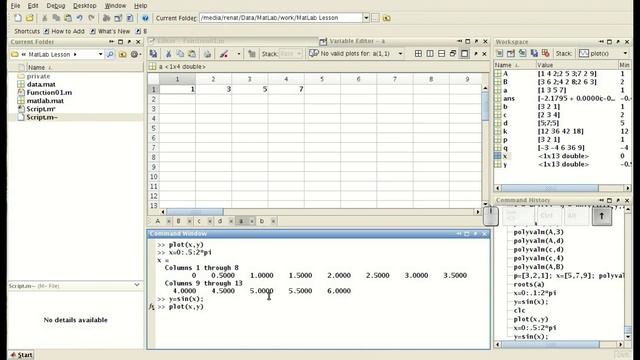The image size is (640, 360).
Task: Click the Open file folder icon
Action: point(29,18)
